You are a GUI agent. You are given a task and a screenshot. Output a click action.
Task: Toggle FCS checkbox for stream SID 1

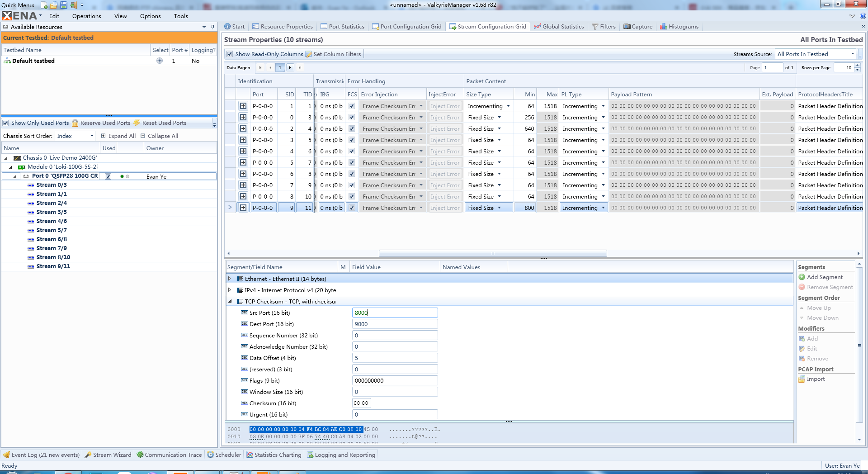click(x=352, y=106)
